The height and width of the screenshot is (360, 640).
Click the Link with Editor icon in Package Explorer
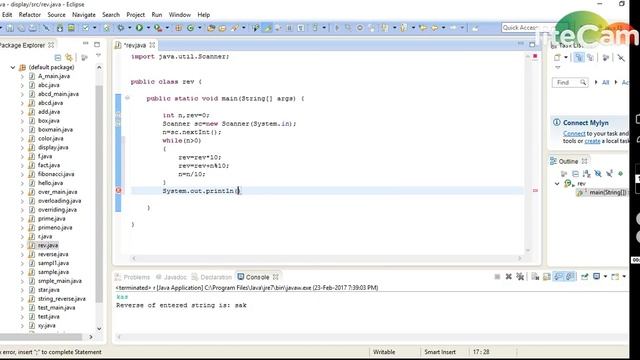(69, 58)
